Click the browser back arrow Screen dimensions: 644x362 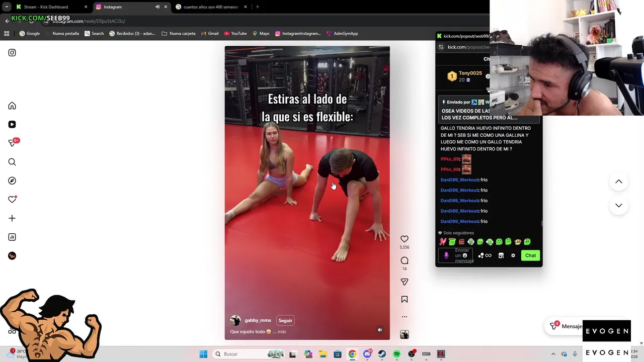[x=7, y=21]
